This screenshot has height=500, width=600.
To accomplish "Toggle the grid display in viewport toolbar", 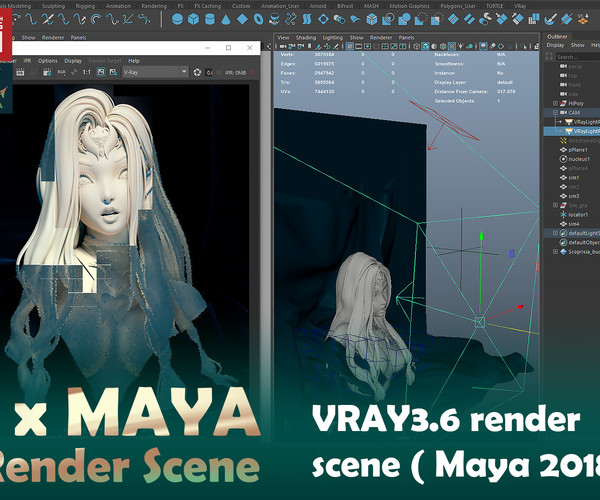I will (349, 46).
